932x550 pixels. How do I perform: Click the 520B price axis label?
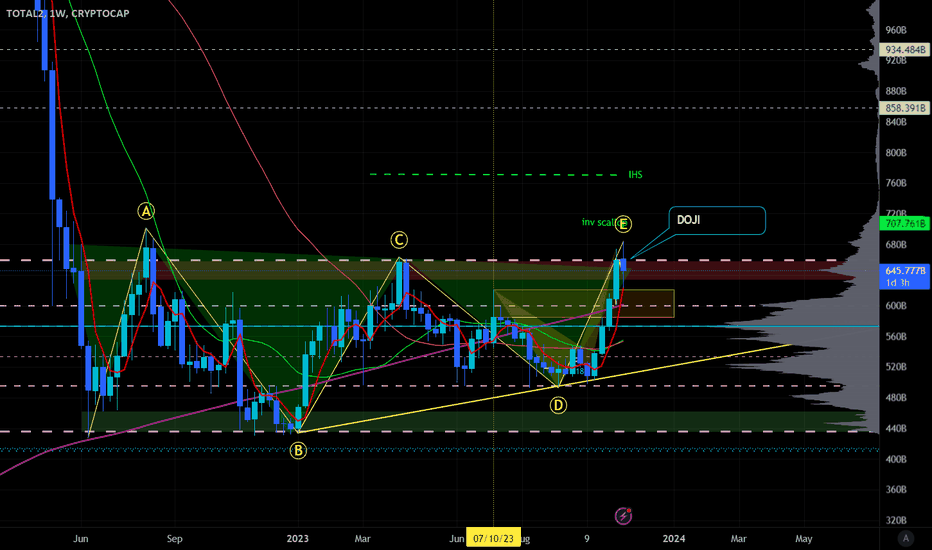(896, 367)
